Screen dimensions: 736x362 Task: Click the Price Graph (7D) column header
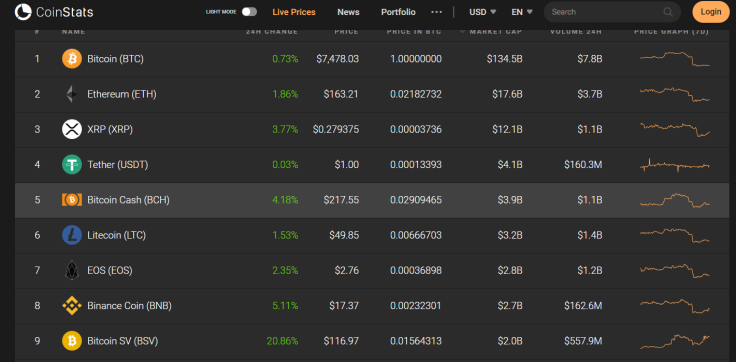click(x=671, y=31)
